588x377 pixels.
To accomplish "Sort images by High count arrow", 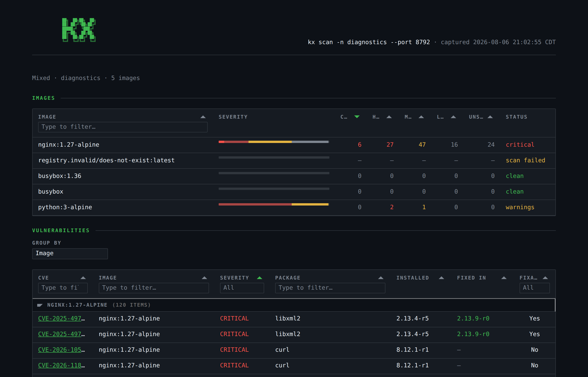I will [389, 117].
